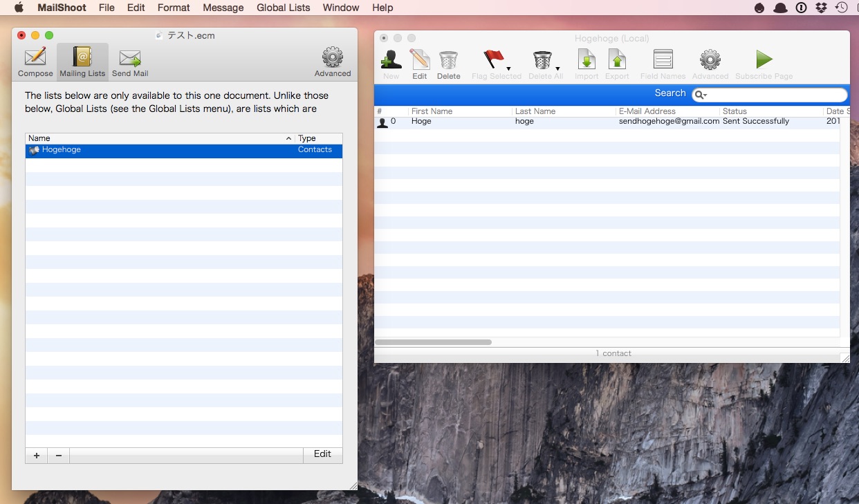
Task: Open Field Names editor
Action: [663, 65]
